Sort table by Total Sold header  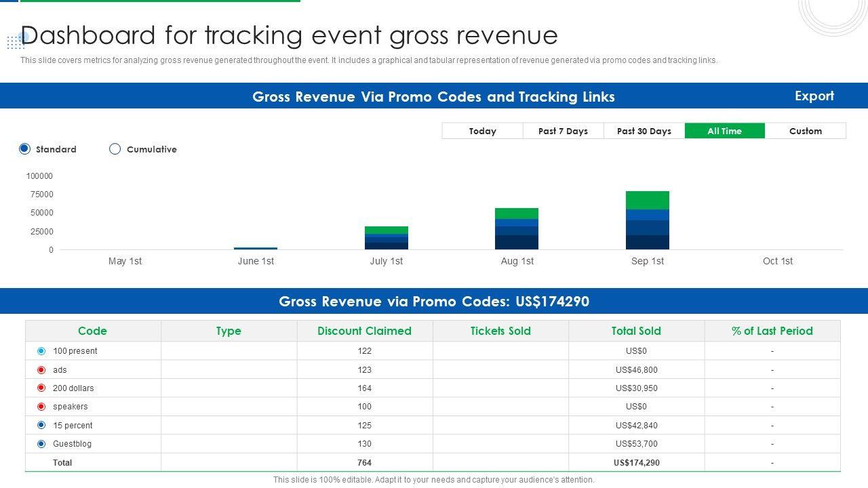[x=636, y=331]
